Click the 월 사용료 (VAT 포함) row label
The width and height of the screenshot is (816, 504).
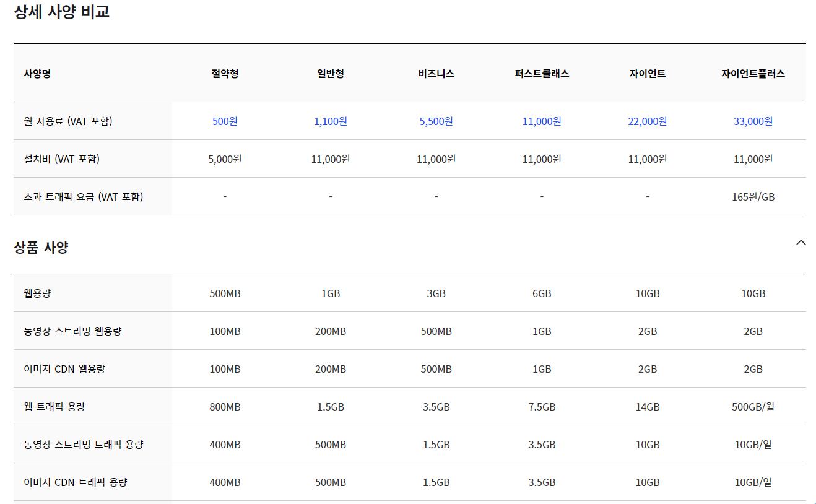click(68, 121)
